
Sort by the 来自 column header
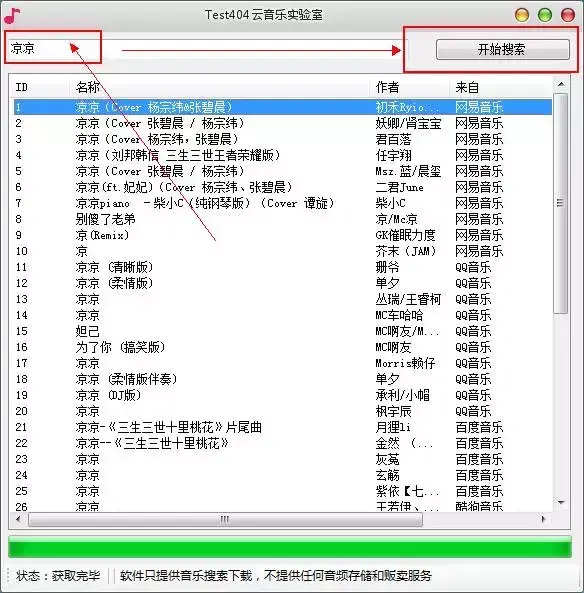[501, 87]
